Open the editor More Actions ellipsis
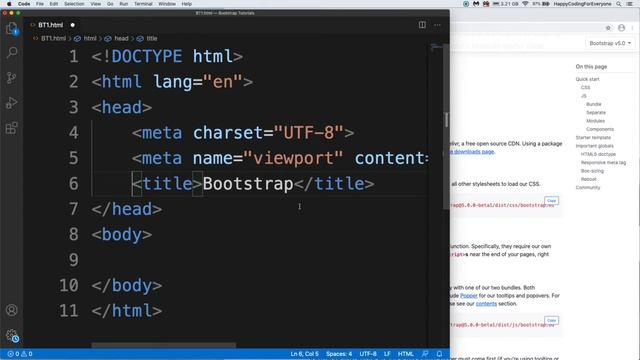Viewport: 640px width, 360px height. [437, 25]
